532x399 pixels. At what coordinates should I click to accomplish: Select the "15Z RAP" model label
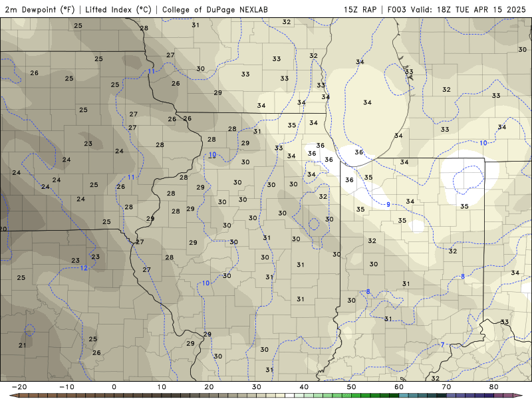point(360,9)
